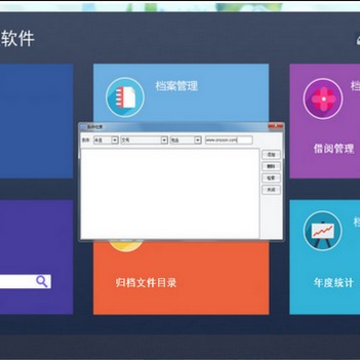Expand the first dropdown in the search dialog
Screen dimensions: 360x360
coord(115,140)
